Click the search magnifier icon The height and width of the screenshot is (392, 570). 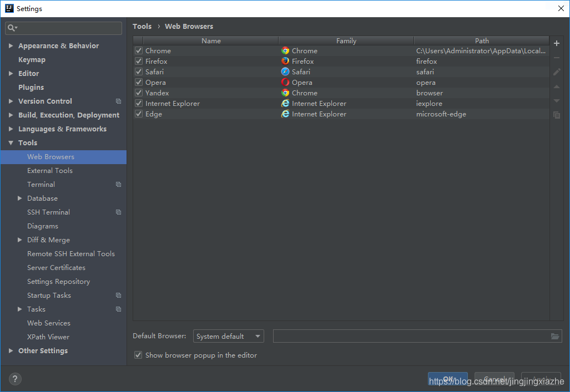pos(12,28)
